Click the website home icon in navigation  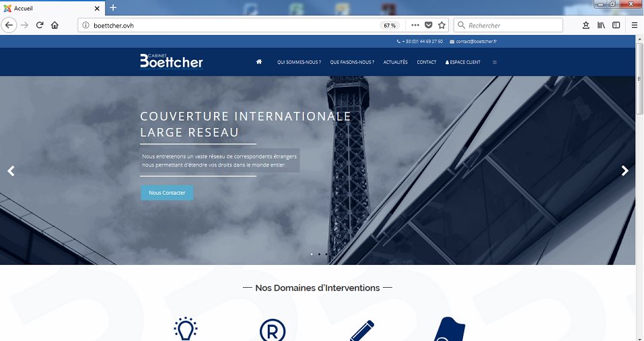(259, 62)
